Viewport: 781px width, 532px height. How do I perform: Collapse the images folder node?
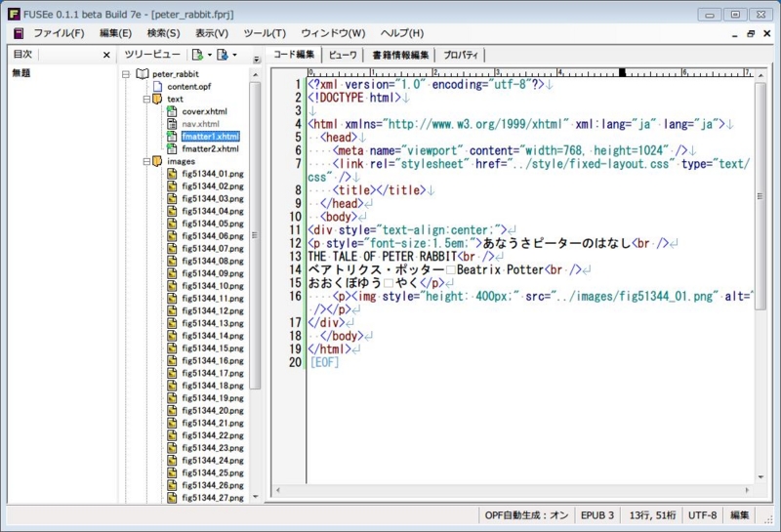(146, 161)
